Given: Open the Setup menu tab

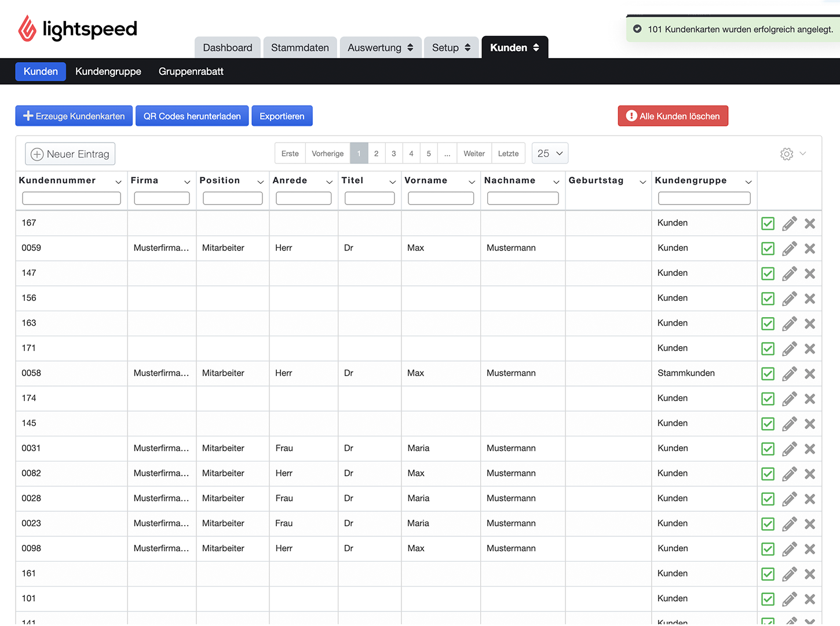Looking at the screenshot, I should (451, 48).
